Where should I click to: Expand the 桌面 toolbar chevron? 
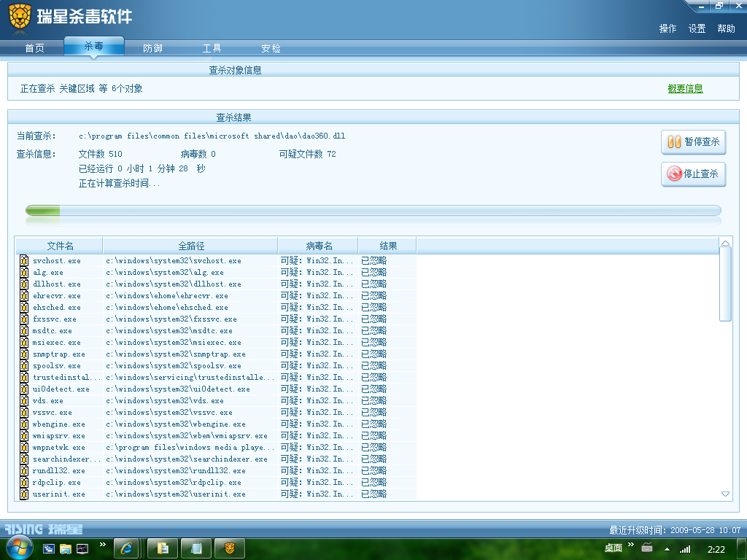[631, 544]
